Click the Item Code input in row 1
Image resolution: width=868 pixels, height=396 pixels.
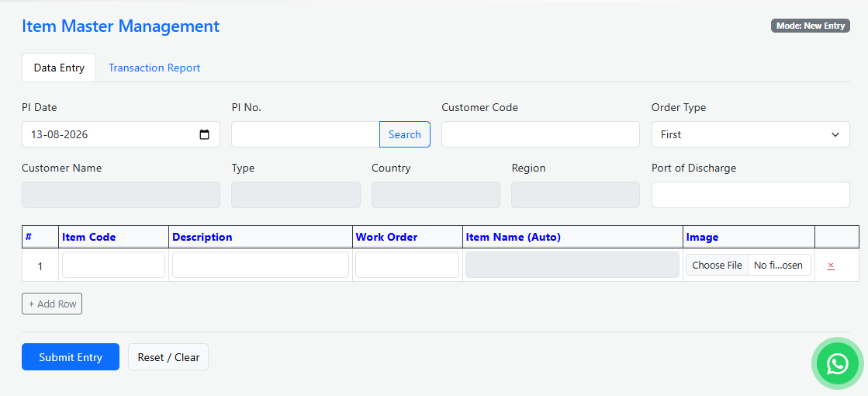113,265
